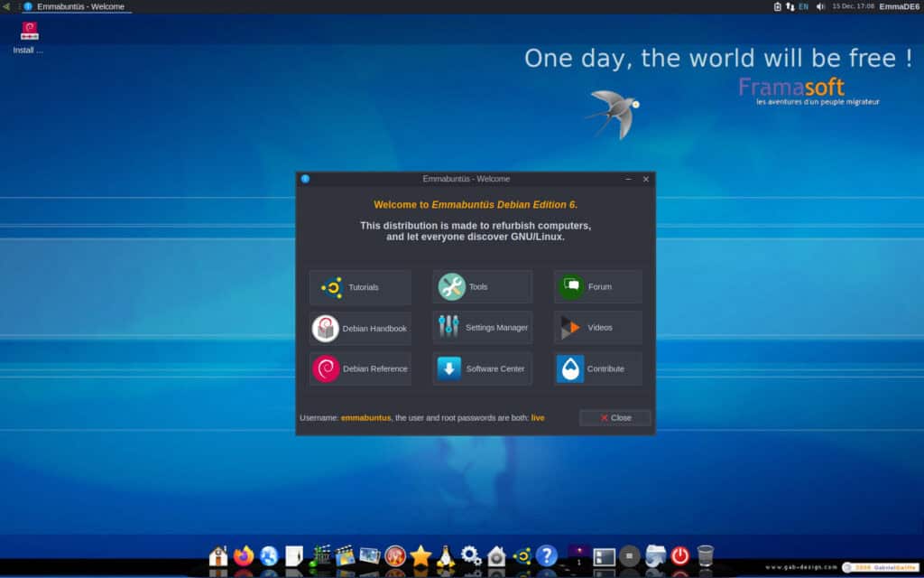Viewport: 924px width, 578px height.
Task: Open the Tools section
Action: [x=481, y=286]
